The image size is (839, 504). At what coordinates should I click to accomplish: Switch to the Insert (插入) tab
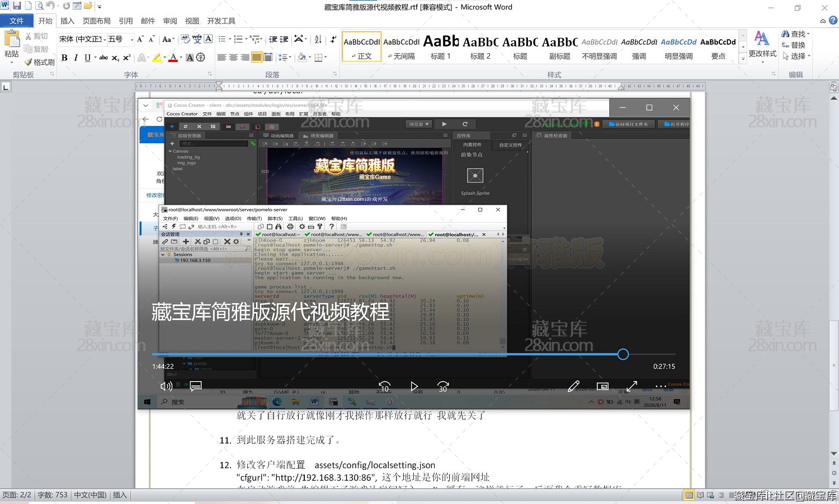[x=67, y=21]
